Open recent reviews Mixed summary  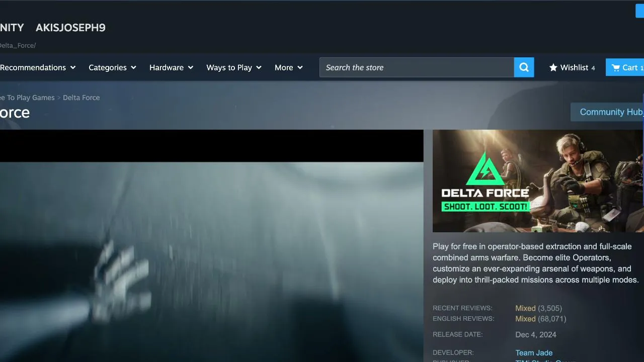click(525, 308)
